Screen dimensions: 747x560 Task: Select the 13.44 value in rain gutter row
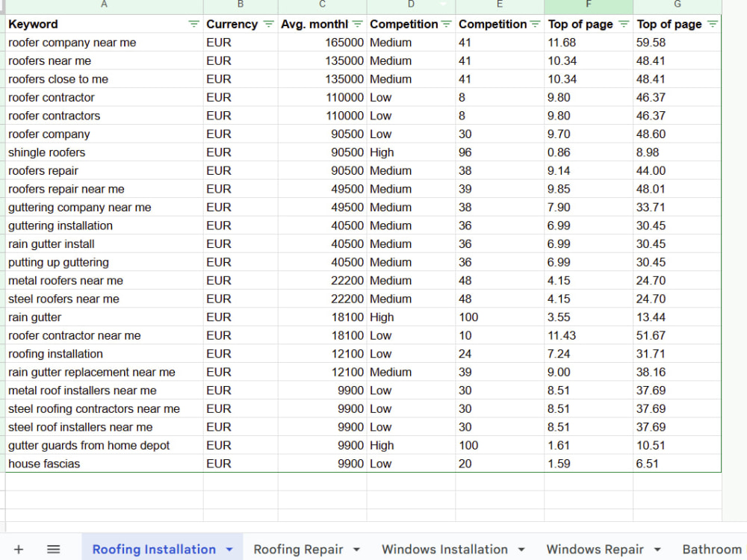click(x=678, y=317)
